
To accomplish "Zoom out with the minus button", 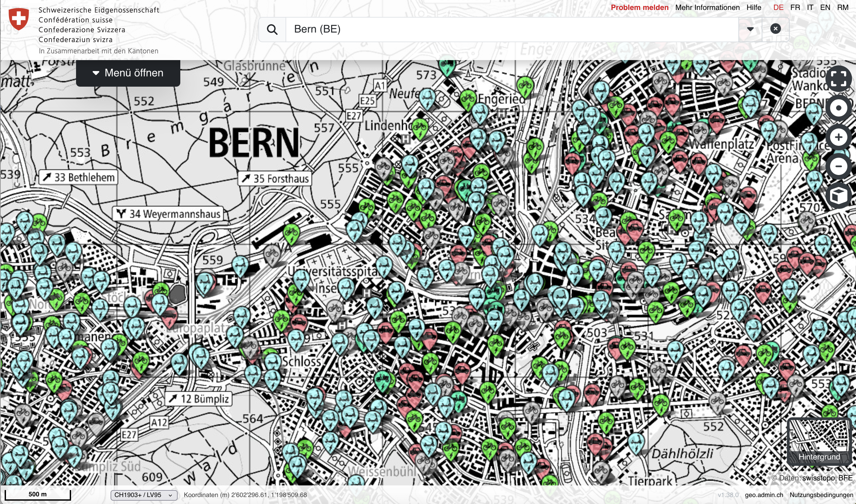I will (838, 166).
